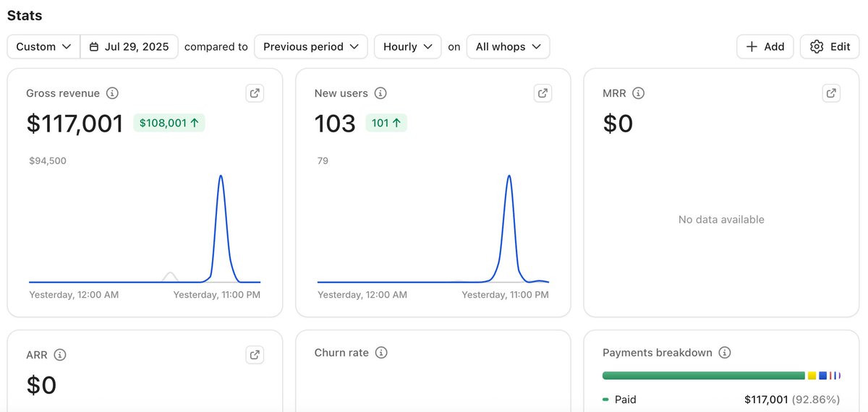Viewport: 868px width, 412px height.
Task: Click the blue square segment of payments bar
Action: (x=823, y=376)
